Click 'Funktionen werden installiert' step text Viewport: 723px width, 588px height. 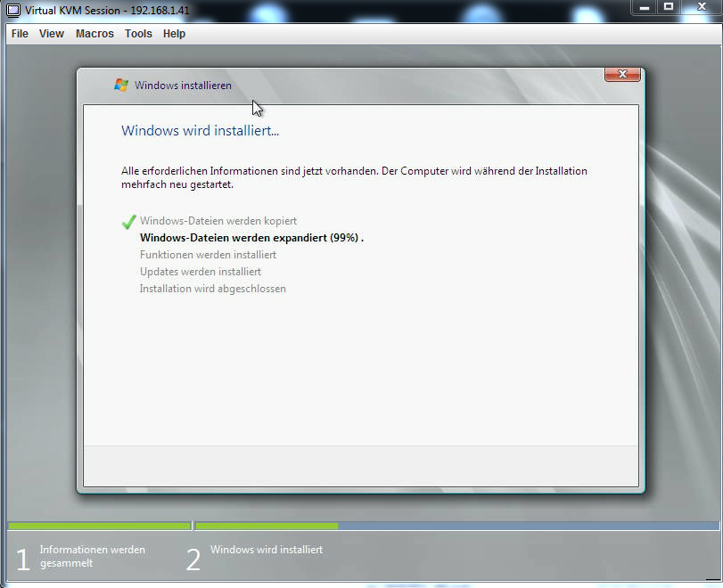[209, 255]
